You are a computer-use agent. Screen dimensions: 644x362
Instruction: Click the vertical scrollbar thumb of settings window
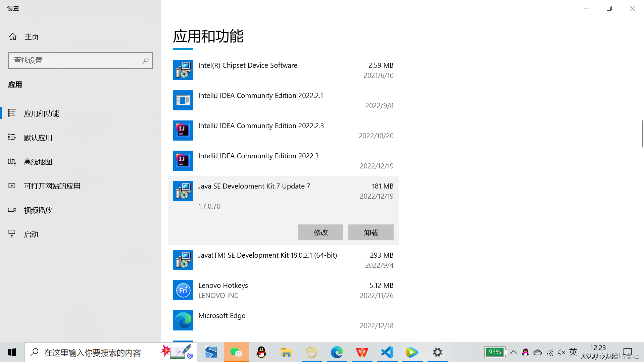pos(643,134)
